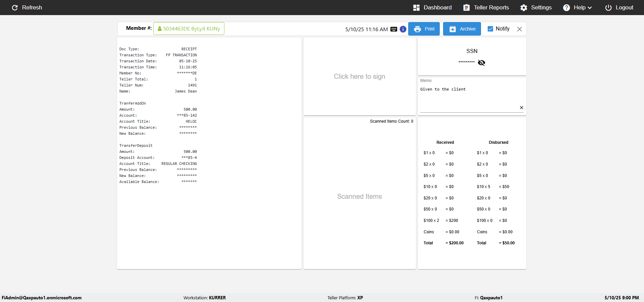
Task: Click Account ***85-142 value
Action: [187, 115]
